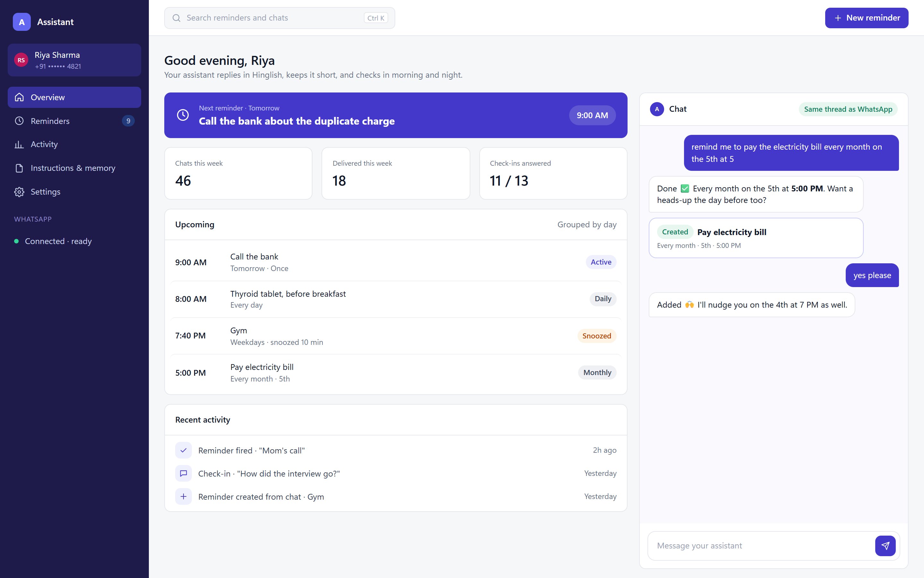Viewport: 924px width, 578px height.
Task: Select the Gym reminder row title
Action: (239, 331)
